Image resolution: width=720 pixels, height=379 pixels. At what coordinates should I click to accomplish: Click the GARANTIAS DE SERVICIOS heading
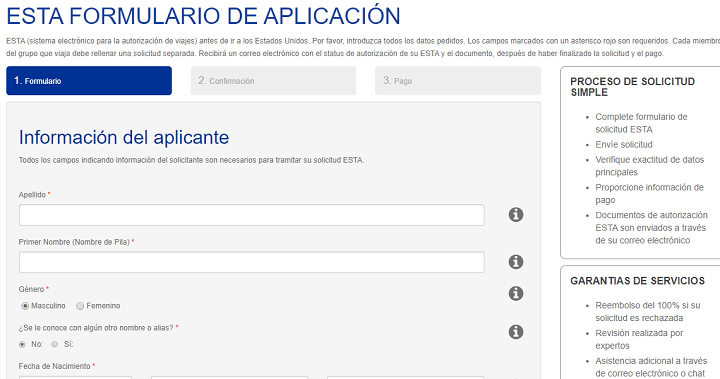[x=637, y=281]
